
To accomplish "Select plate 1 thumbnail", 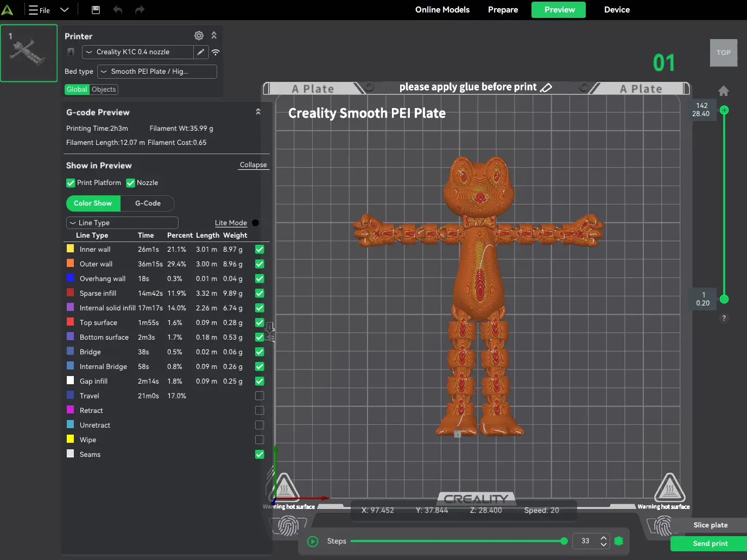I will coord(29,53).
